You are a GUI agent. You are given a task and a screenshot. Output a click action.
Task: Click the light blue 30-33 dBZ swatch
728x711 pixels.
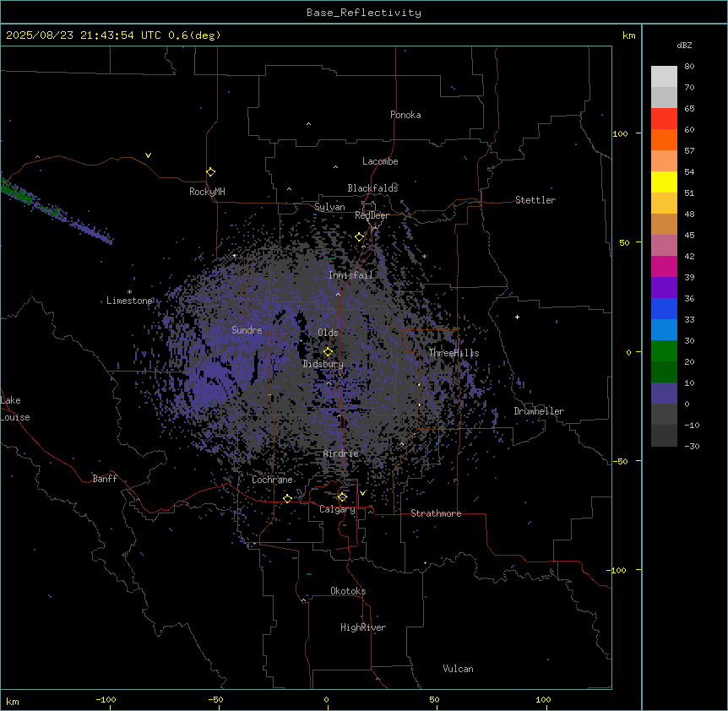coord(664,330)
